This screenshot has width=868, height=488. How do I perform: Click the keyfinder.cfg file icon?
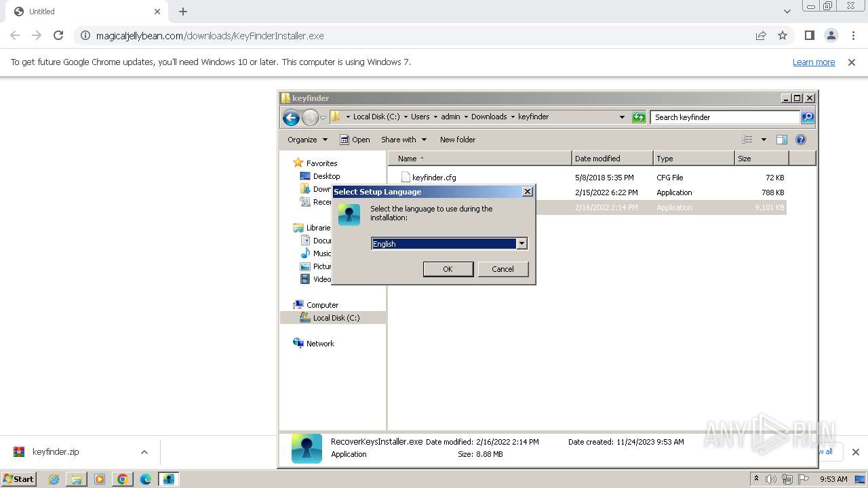click(406, 178)
